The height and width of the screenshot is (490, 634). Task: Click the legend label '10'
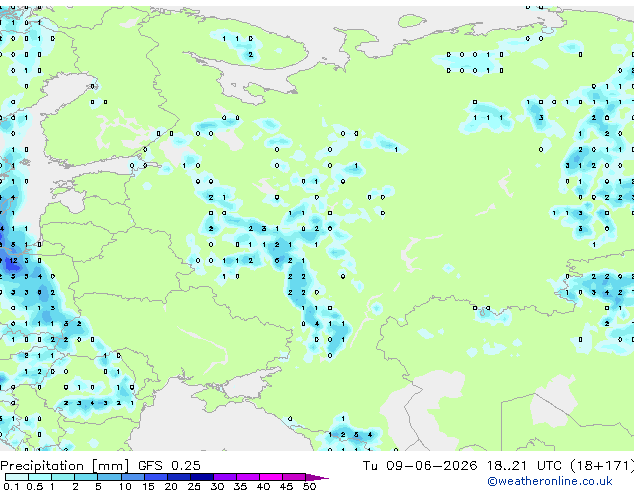tap(125, 486)
